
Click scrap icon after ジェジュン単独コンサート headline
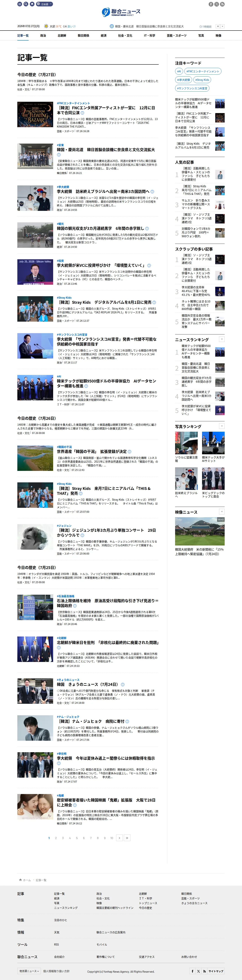click(x=82, y=535)
